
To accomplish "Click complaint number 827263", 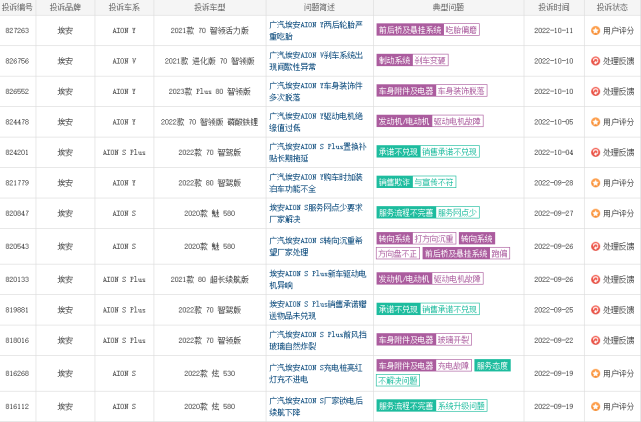I will click(x=17, y=31).
